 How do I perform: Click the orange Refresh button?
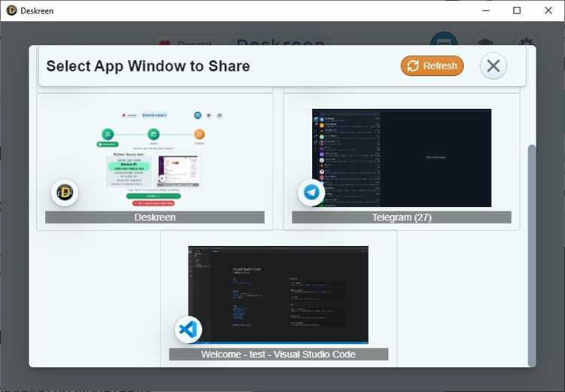(x=432, y=66)
